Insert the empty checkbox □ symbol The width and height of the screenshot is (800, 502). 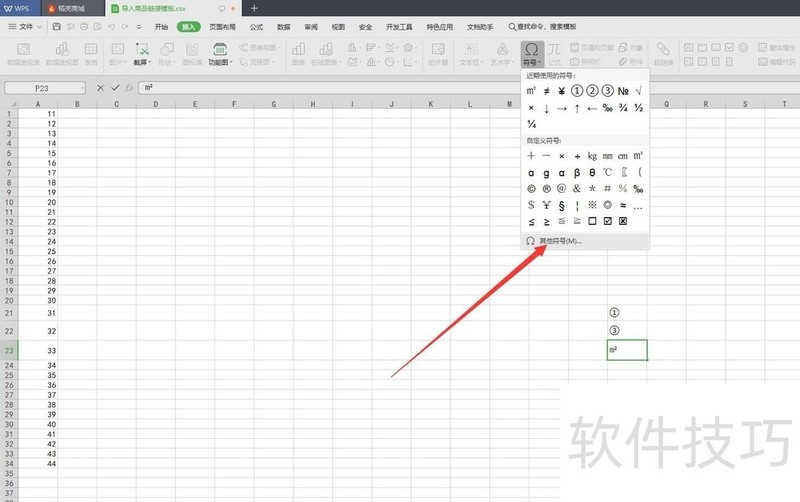(x=592, y=221)
